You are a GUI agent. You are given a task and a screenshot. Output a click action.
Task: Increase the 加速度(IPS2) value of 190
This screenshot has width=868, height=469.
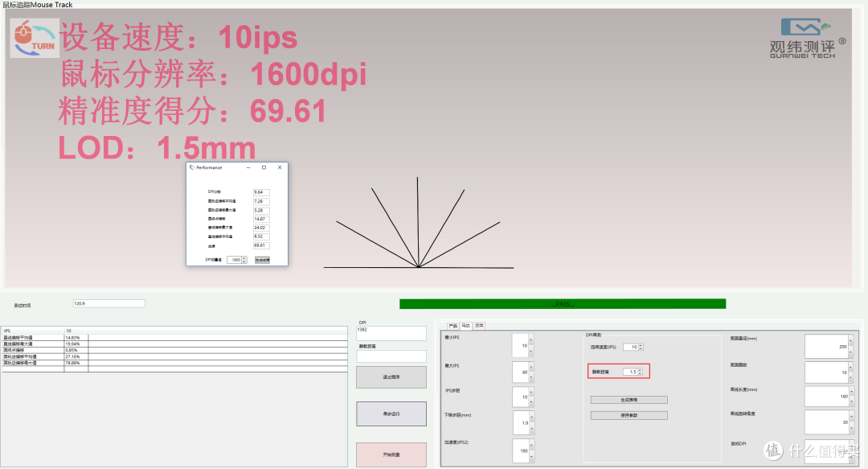click(x=531, y=445)
